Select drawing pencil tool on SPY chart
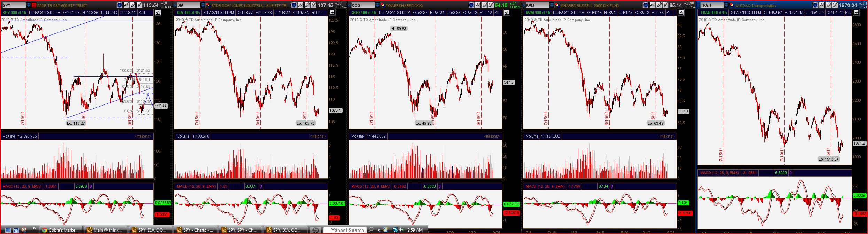This screenshot has width=868, height=234. tap(133, 5)
